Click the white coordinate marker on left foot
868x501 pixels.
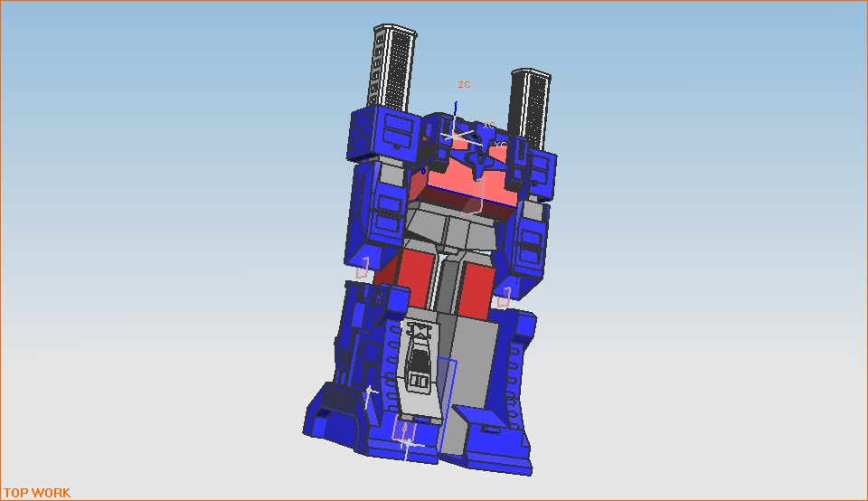(368, 393)
